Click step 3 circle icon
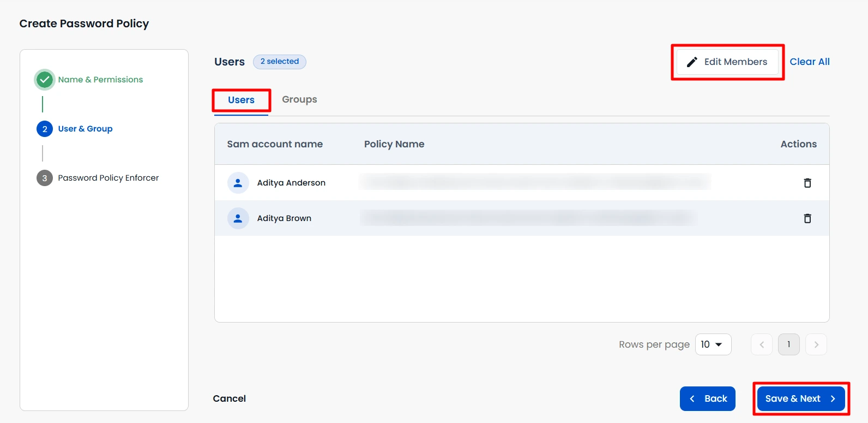This screenshot has height=423, width=868. 45,178
